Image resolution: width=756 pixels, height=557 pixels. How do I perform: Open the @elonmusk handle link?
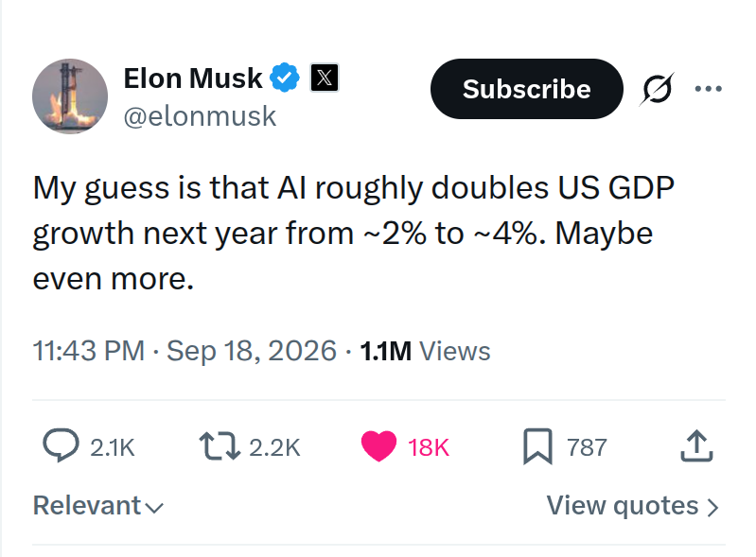200,116
